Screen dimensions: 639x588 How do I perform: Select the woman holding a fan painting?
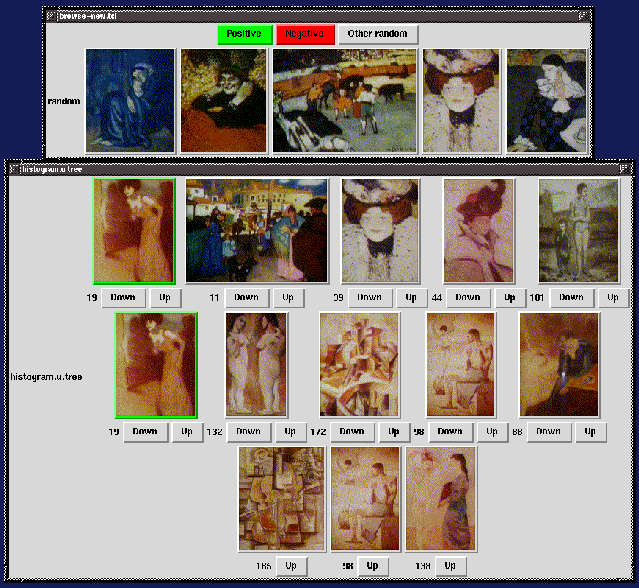[x=441, y=499]
